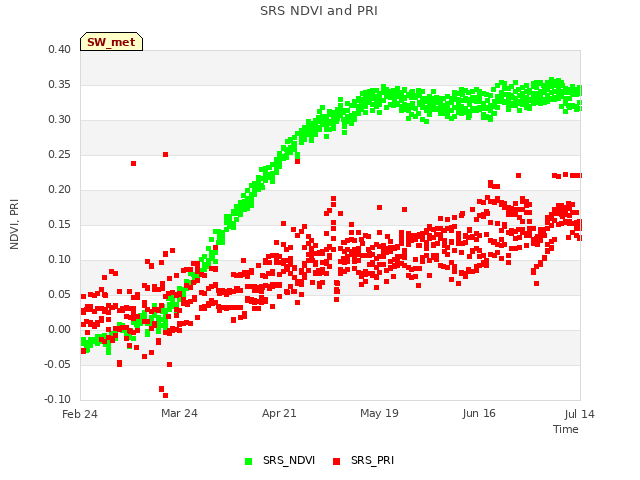The width and height of the screenshot is (640, 480).
Task: Click the y-axis label NDVI, PRI
Action: [14, 224]
